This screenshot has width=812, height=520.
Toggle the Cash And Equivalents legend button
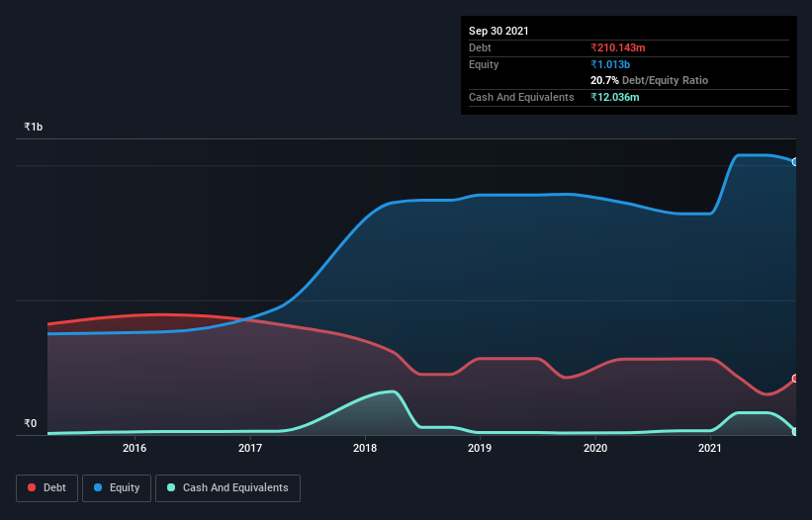tap(227, 488)
